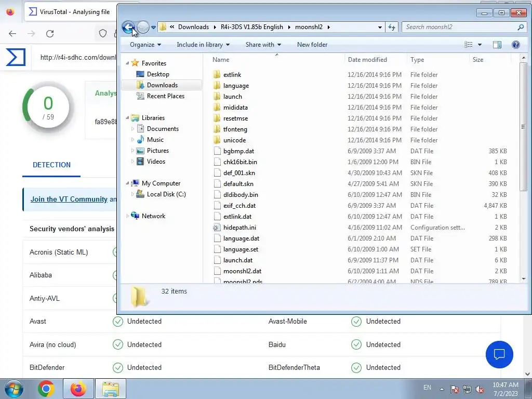Expand the Network node
This screenshot has height=399, width=532.
click(128, 216)
